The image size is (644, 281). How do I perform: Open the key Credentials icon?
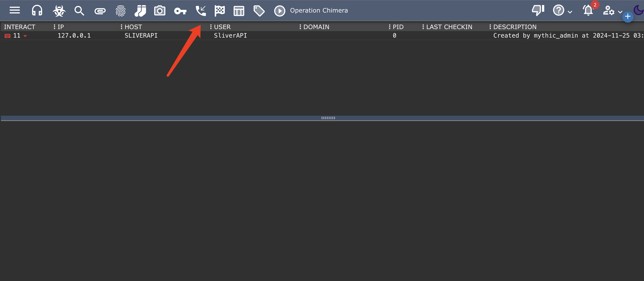pos(180,11)
